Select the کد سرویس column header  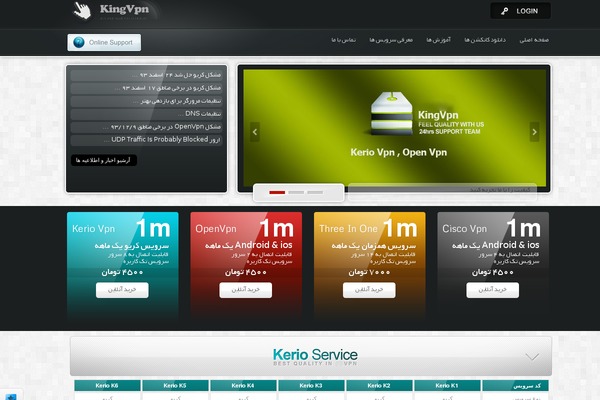[515, 385]
